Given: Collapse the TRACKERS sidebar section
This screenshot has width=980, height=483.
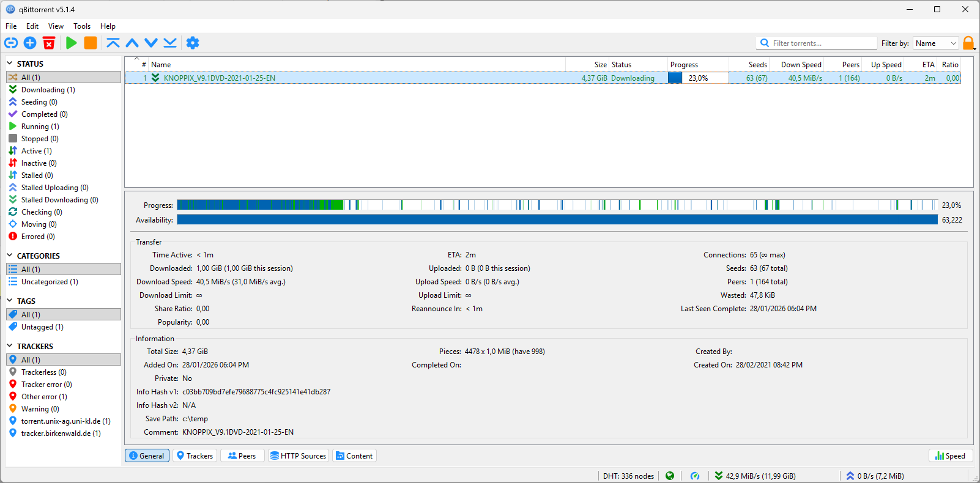Looking at the screenshot, I should [10, 346].
